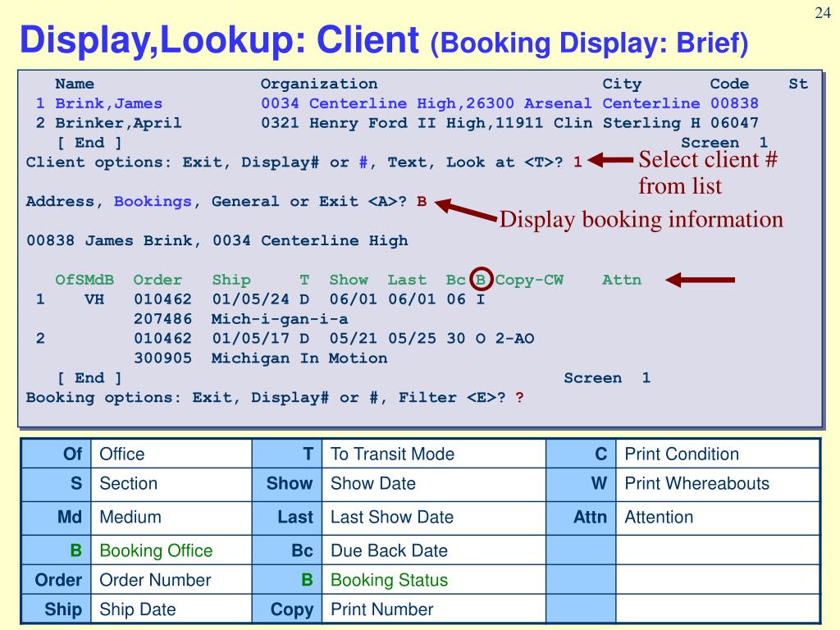Click the slide title "Display,Lookup: Client"
This screenshot has width=840, height=630.
(219, 41)
